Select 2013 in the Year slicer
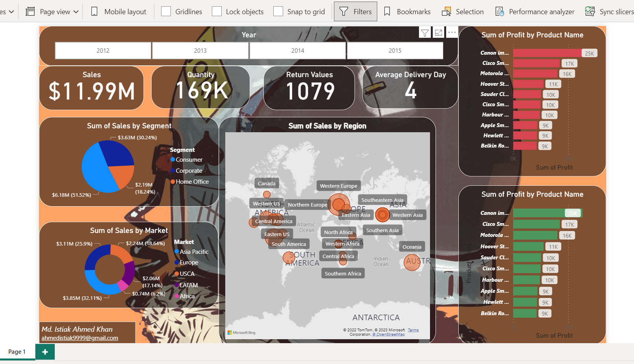This screenshot has width=634, height=364. (200, 51)
